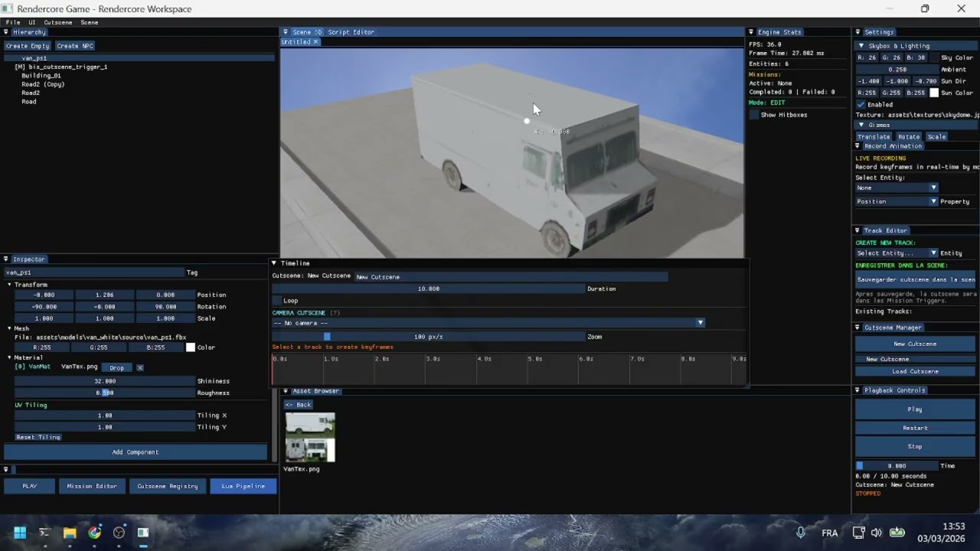The image size is (980, 551).
Task: Click the microphone icon in the system tray
Action: tap(801, 533)
